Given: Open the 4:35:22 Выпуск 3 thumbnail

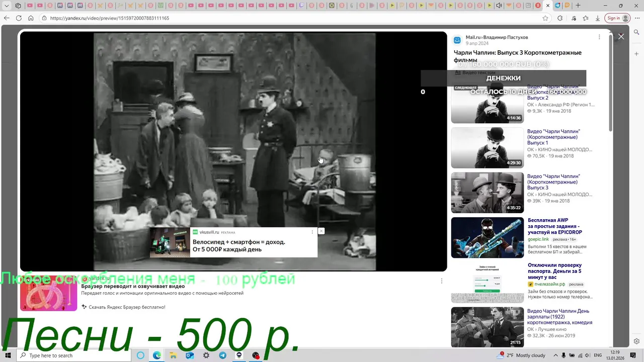Looking at the screenshot, I should [x=487, y=193].
